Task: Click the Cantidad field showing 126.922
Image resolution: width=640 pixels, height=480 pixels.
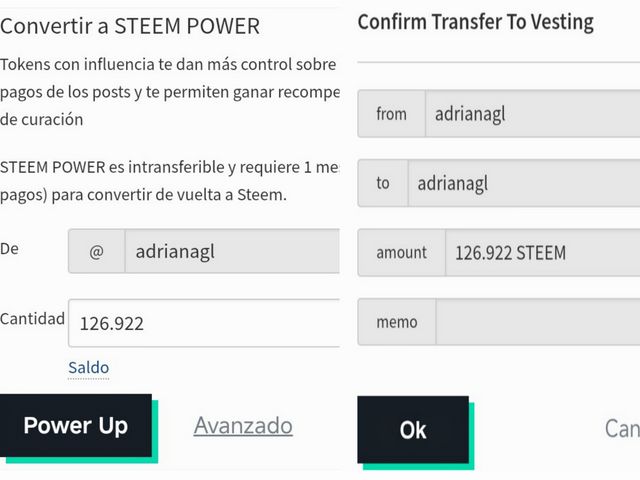Action: pyautogui.click(x=204, y=323)
